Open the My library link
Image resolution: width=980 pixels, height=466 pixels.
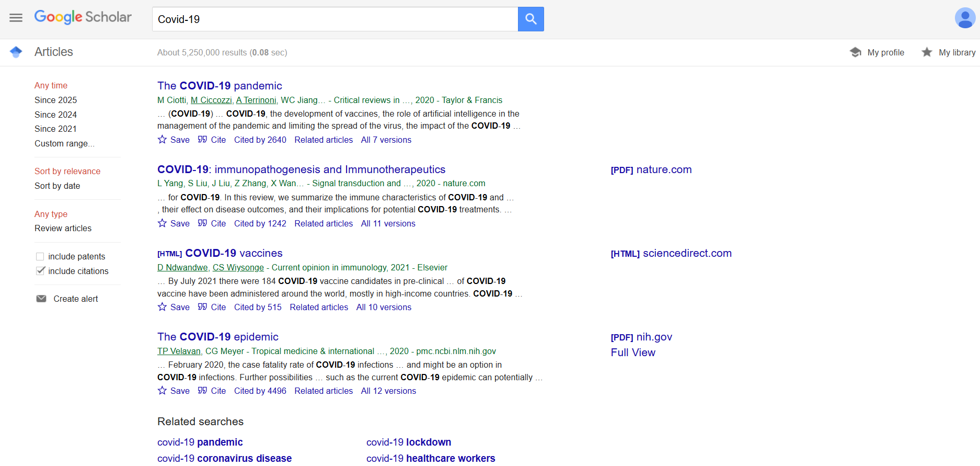pyautogui.click(x=957, y=52)
